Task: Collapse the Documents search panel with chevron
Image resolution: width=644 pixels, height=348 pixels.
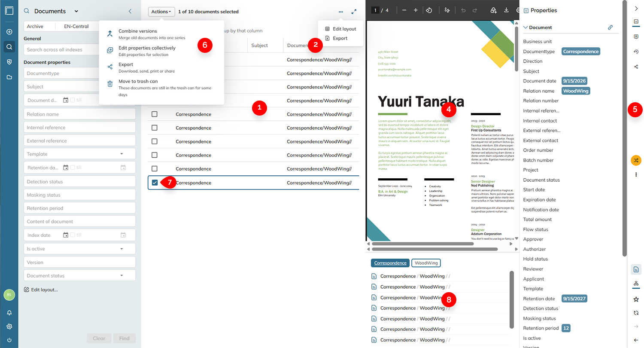Action: pyautogui.click(x=130, y=11)
